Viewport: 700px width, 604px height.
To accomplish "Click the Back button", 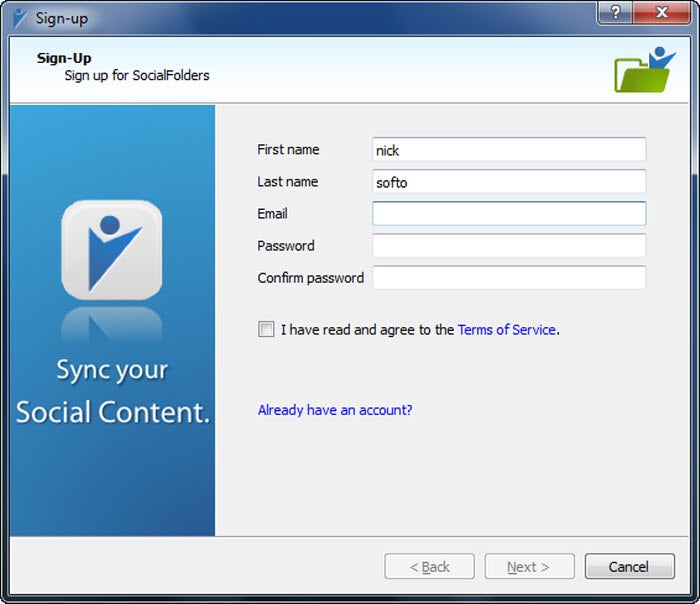I will coord(429,567).
